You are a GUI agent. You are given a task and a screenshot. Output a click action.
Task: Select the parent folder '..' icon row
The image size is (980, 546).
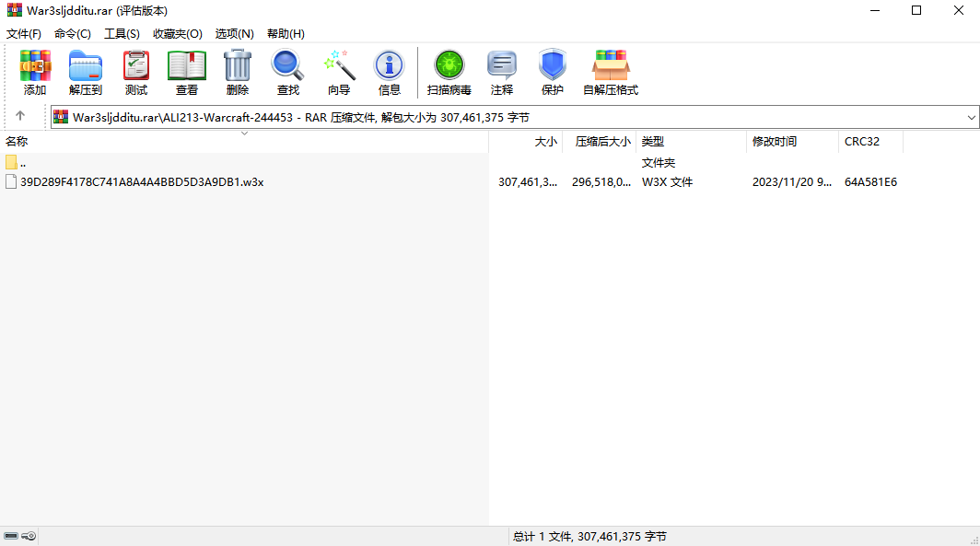click(11, 162)
